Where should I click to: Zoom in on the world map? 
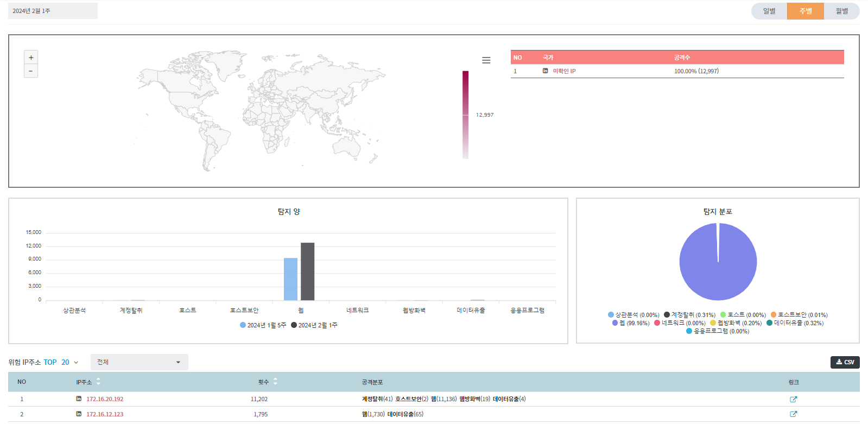31,58
